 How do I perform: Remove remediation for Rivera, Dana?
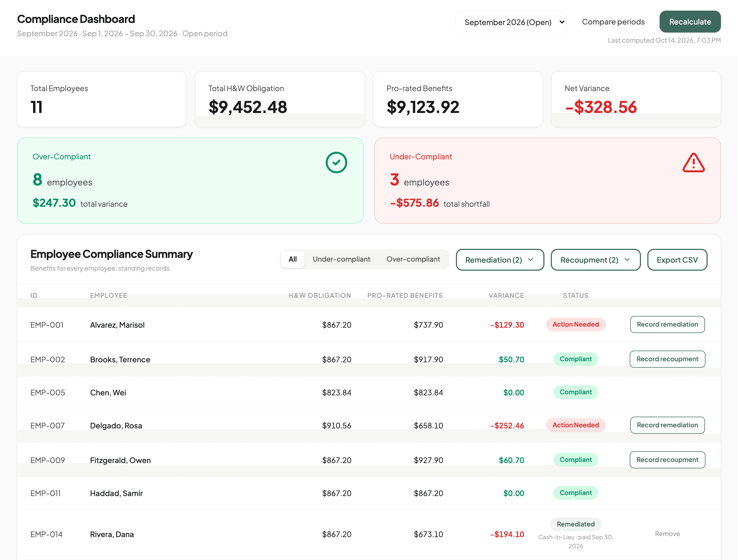(x=667, y=534)
